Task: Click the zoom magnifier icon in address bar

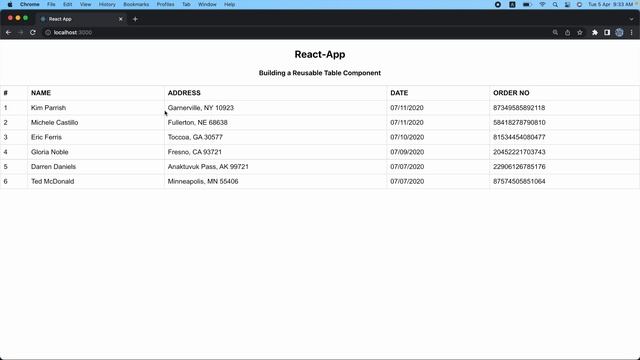Action: coord(555,32)
